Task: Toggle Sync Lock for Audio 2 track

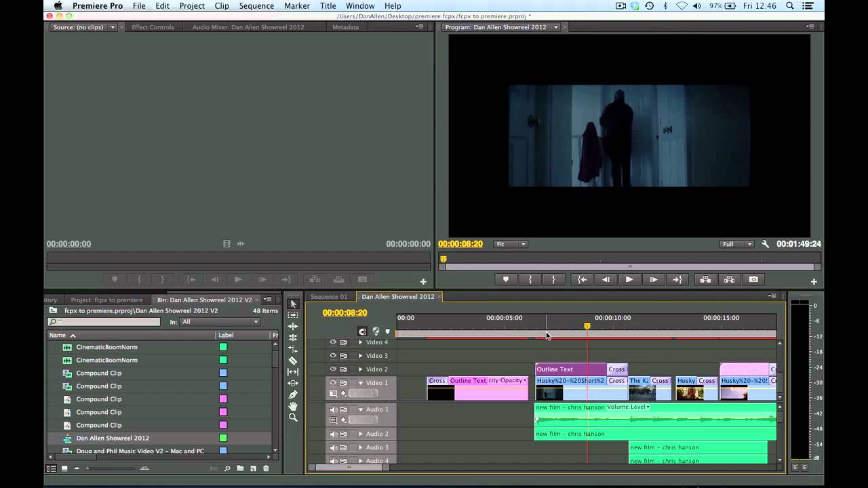Action: coord(343,434)
